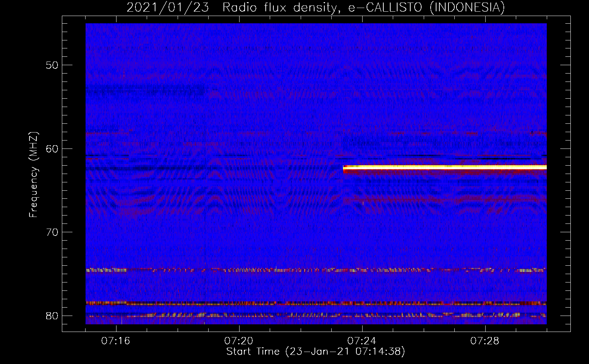Click the 'Frequency (MHZ)' y-axis label
The height and width of the screenshot is (364, 589).
tap(33, 175)
